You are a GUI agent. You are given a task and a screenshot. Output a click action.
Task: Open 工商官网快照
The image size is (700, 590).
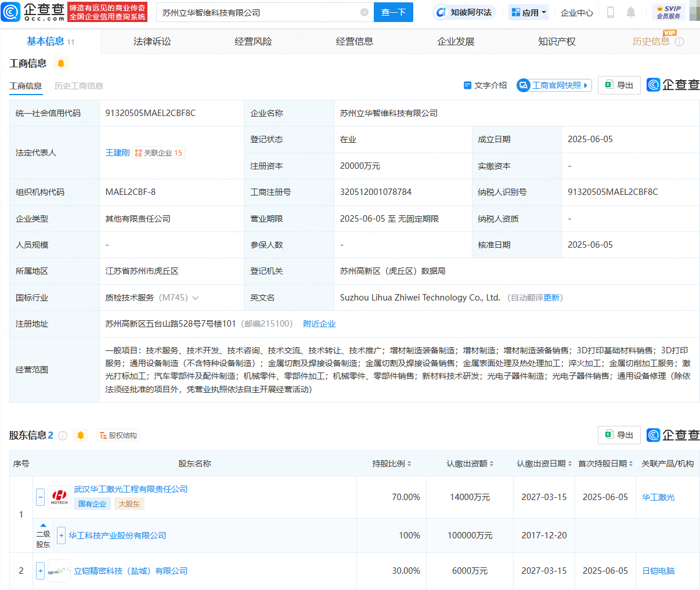(x=554, y=85)
